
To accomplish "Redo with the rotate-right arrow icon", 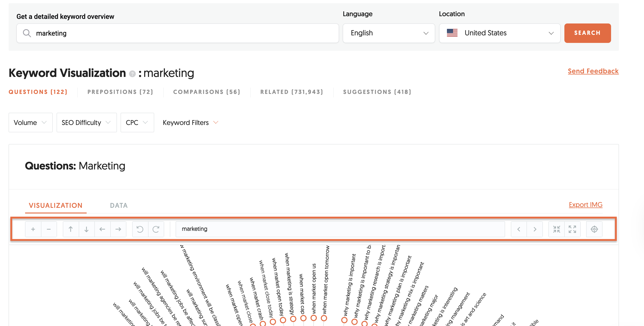I will tap(156, 229).
